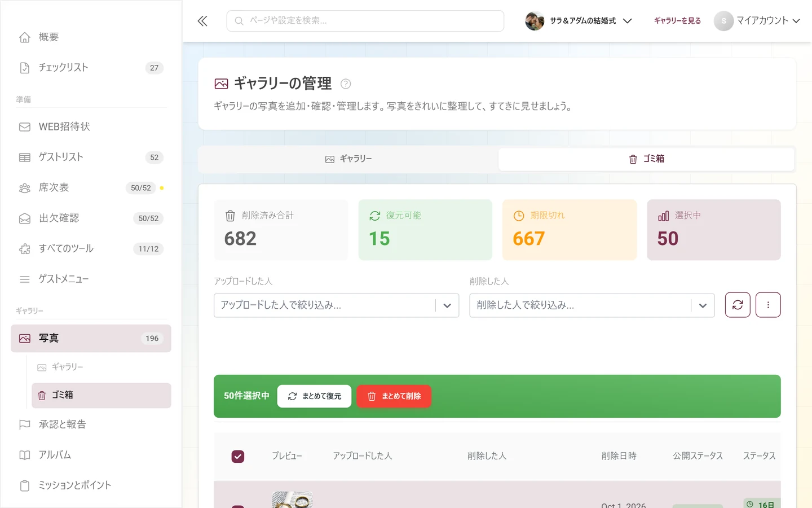
Task: Click the 196 badge on 写真
Action: point(152,339)
